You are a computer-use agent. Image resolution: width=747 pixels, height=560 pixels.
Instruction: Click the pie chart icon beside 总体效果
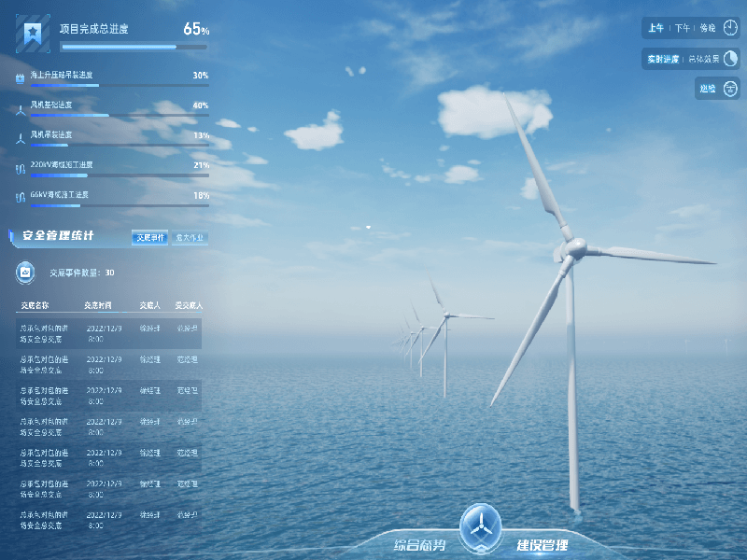(729, 59)
